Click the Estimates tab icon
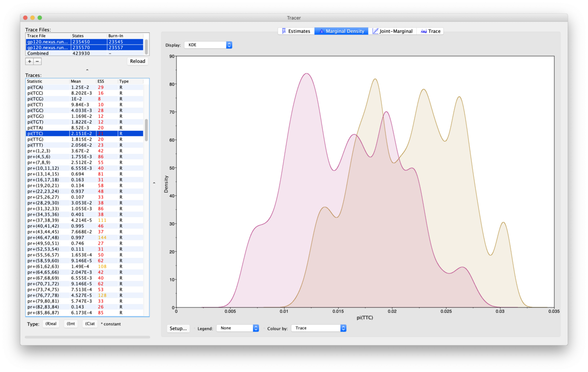The image size is (588, 372). 284,31
